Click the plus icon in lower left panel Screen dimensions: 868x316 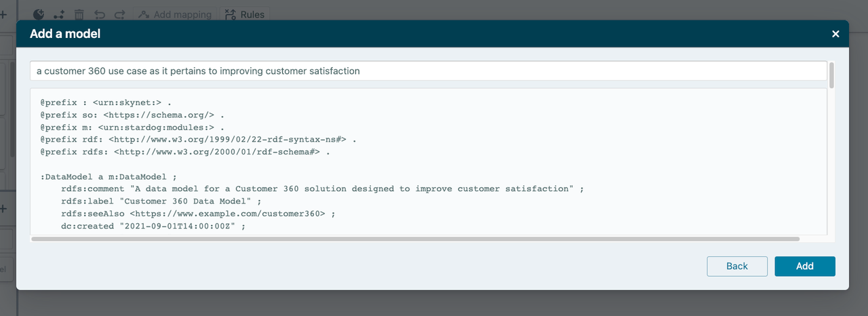point(3,209)
